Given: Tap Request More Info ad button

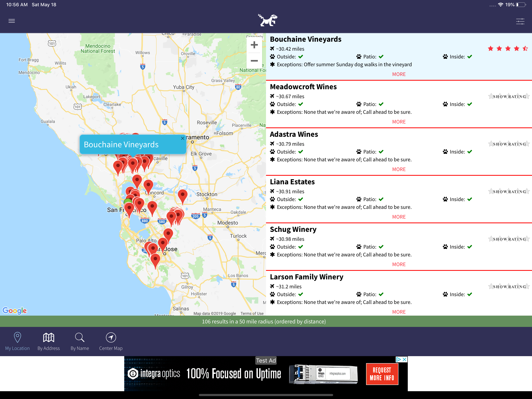Looking at the screenshot, I should [382, 374].
